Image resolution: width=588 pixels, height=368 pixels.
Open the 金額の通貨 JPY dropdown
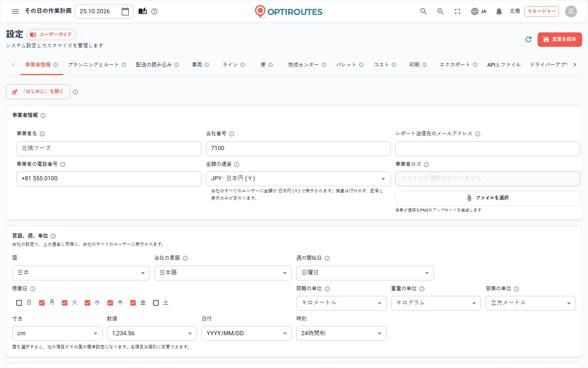pos(298,179)
